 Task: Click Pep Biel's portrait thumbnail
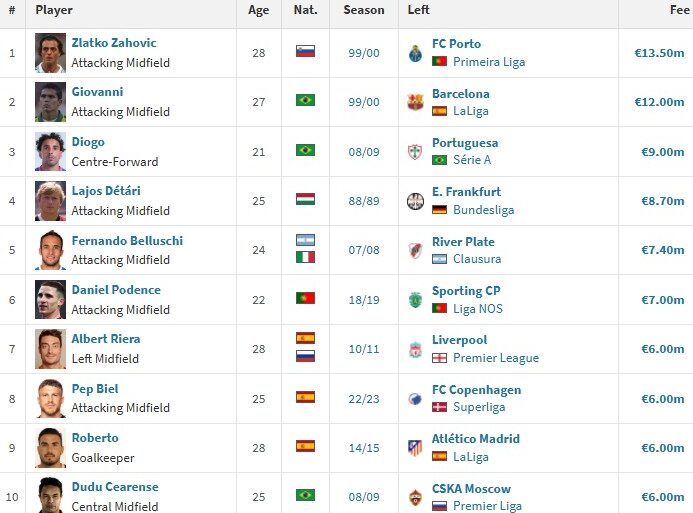click(50, 398)
